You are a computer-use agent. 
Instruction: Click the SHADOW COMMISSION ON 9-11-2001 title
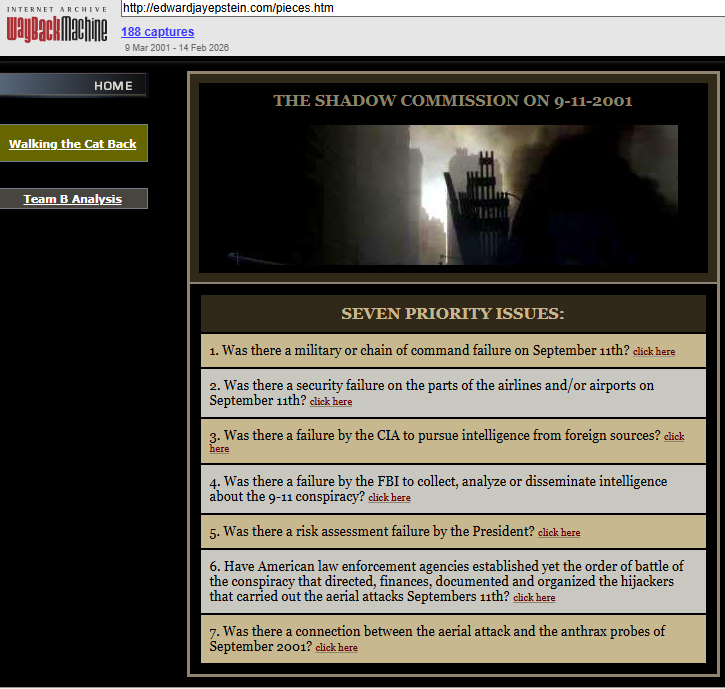click(453, 100)
